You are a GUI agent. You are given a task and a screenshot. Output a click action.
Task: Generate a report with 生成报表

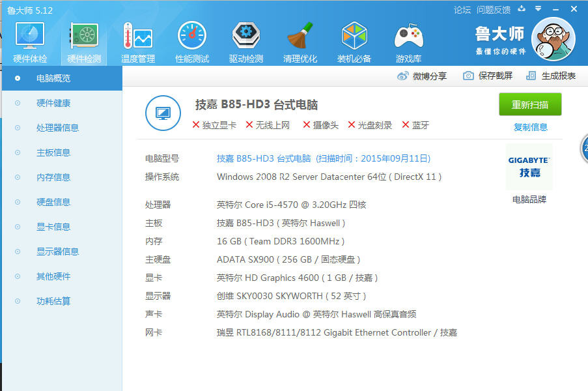pyautogui.click(x=551, y=76)
